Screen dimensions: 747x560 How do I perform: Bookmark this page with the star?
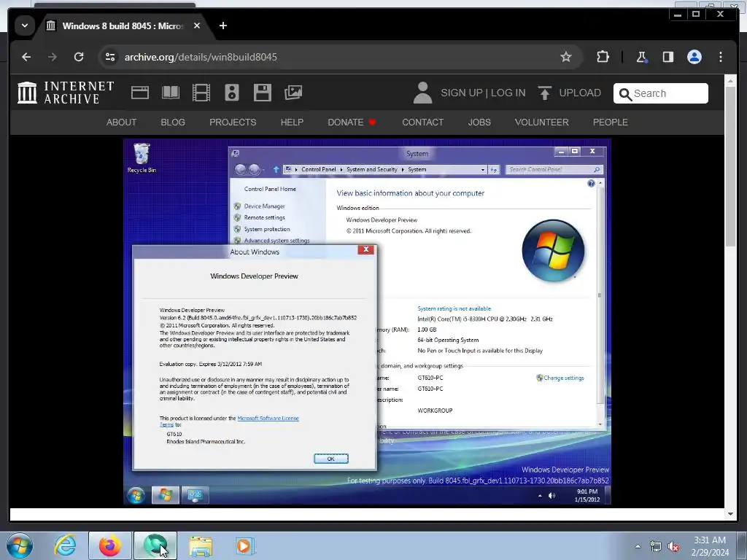click(x=565, y=57)
